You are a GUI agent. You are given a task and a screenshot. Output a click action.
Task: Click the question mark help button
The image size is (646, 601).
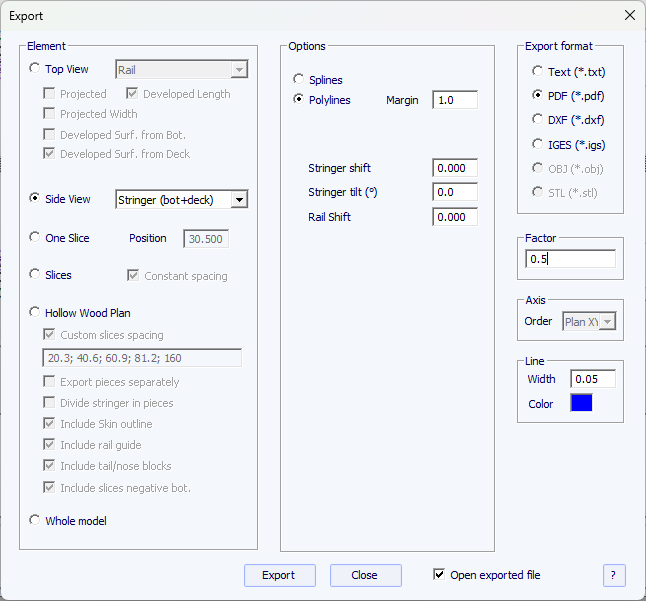click(614, 575)
